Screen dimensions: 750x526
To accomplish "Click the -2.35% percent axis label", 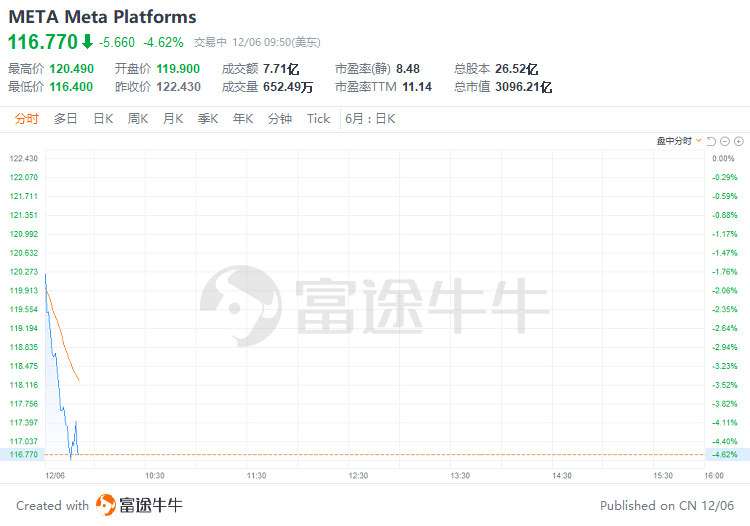I will (x=725, y=309).
